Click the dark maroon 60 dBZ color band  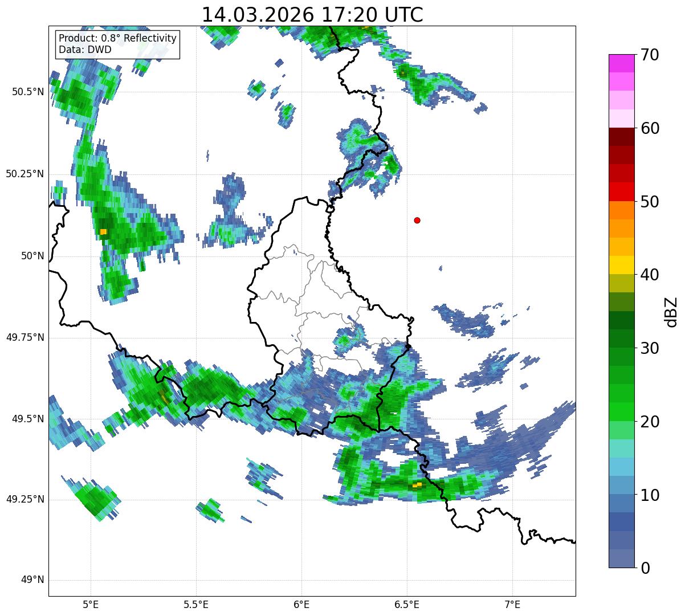[x=621, y=137]
